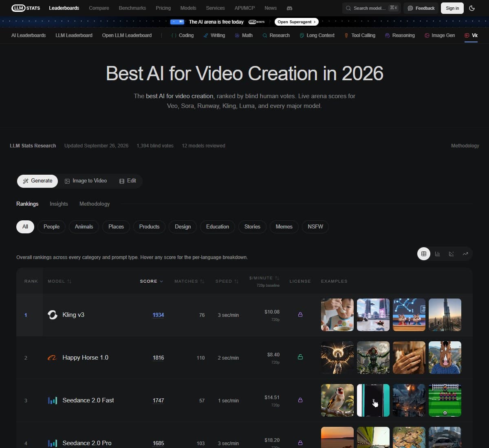Click the Seedance 2.0 Pro model logo
The image size is (489, 448).
(53, 443)
